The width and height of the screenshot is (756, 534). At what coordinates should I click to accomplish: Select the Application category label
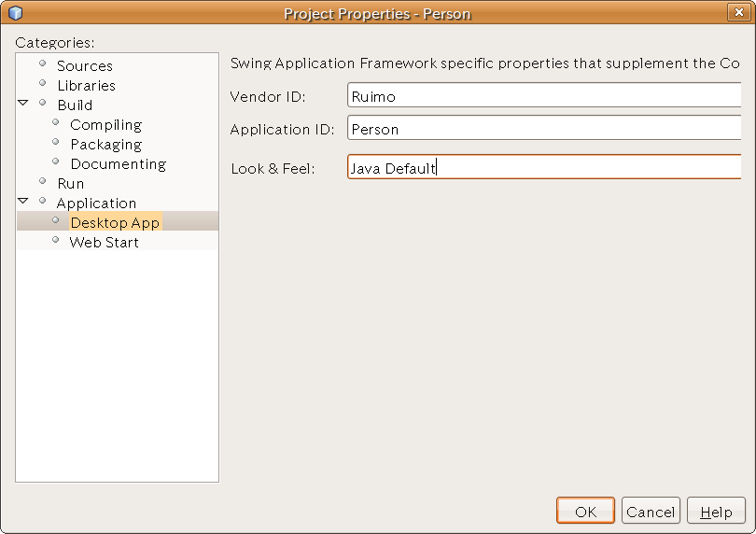click(x=96, y=204)
